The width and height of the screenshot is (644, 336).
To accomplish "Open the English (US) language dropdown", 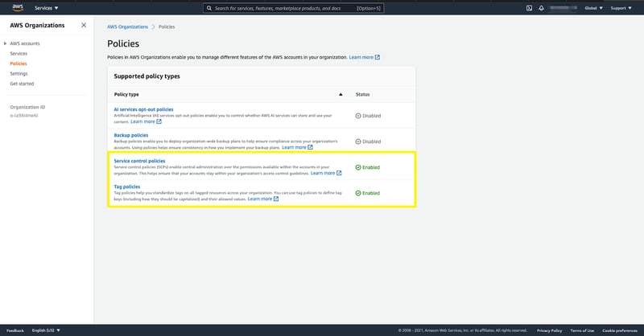I will click(46, 330).
